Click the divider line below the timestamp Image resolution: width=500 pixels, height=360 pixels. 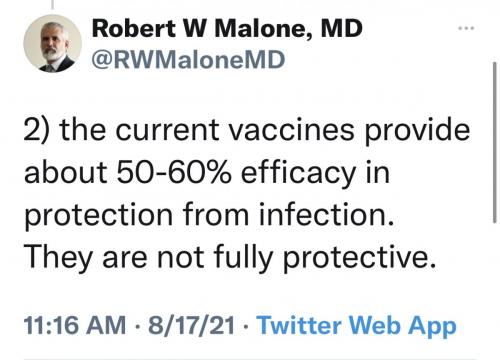pos(250,359)
